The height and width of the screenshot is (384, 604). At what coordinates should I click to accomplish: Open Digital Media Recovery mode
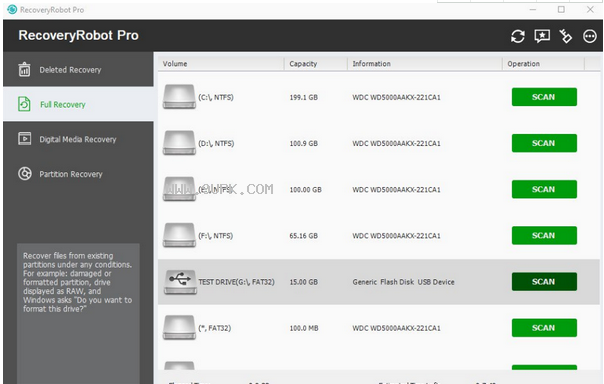click(78, 139)
